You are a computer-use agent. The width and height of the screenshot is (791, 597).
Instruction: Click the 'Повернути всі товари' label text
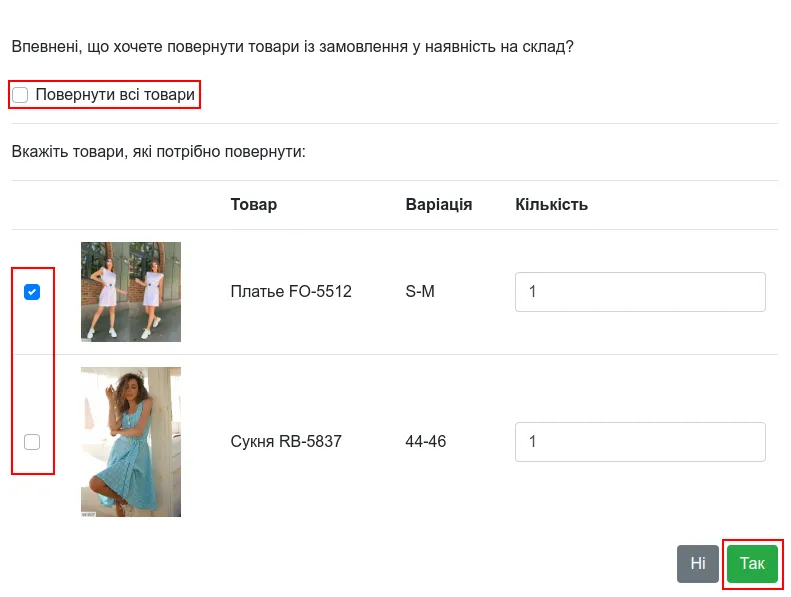tap(115, 94)
